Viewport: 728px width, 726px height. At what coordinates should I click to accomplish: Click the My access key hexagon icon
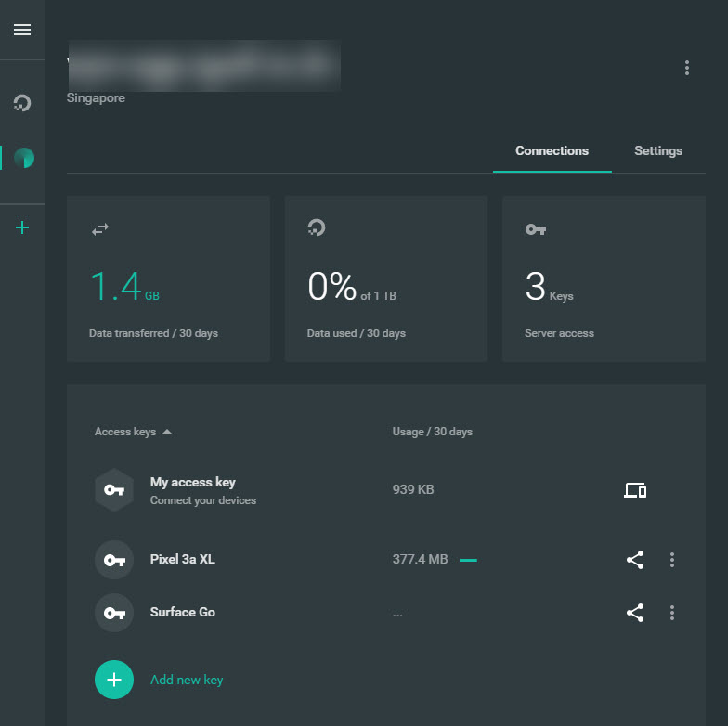click(x=114, y=490)
